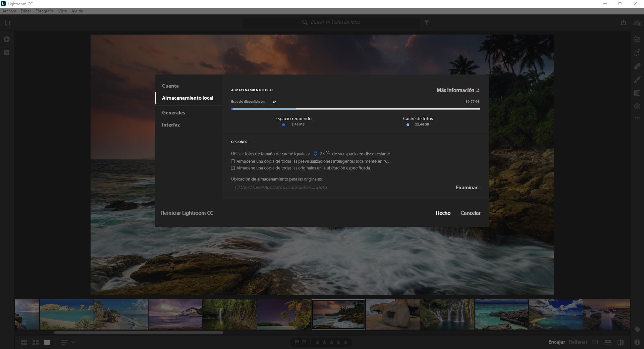644x349 pixels.
Task: Switch to photo grid view icon
Action: pyautogui.click(x=24, y=342)
